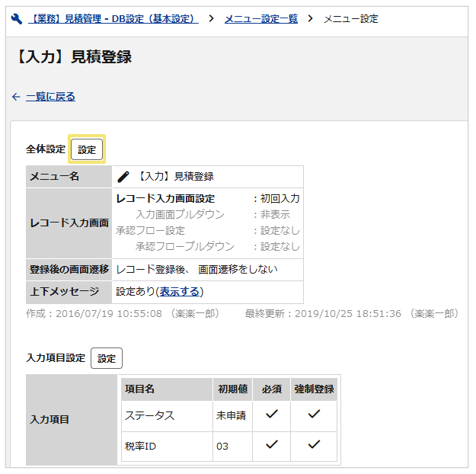Click the 初期値 column header
Image resolution: width=476 pixels, height=474 pixels.
tap(233, 389)
